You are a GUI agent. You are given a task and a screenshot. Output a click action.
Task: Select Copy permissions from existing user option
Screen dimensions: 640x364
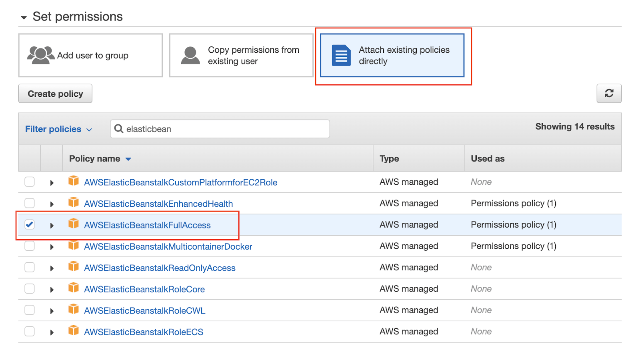(241, 55)
